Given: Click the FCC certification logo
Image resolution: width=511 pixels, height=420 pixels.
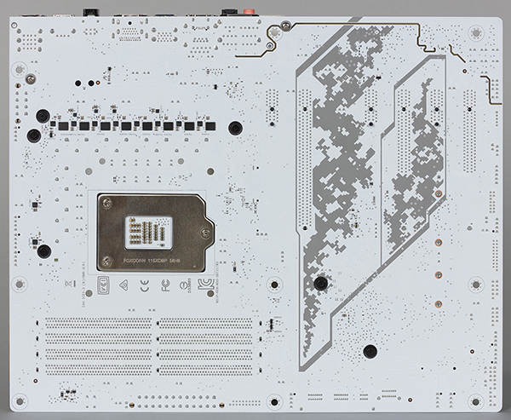Looking at the screenshot, I should coord(165,285).
